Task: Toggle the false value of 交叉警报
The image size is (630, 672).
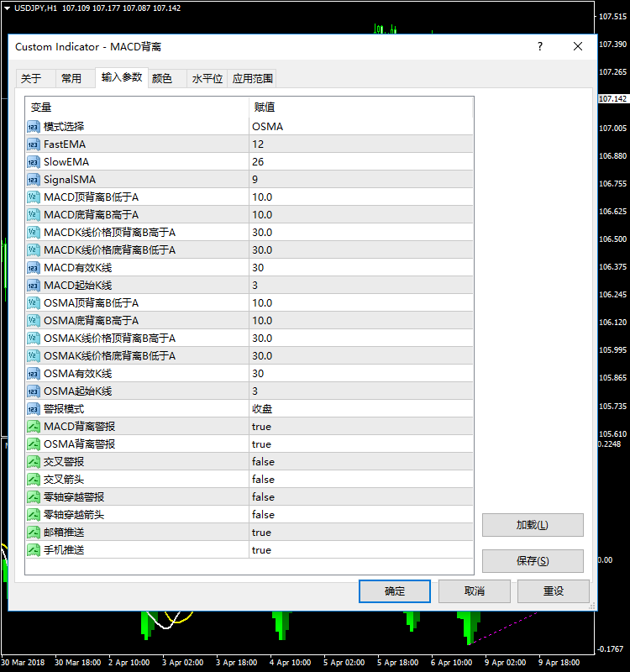Action: [361, 461]
